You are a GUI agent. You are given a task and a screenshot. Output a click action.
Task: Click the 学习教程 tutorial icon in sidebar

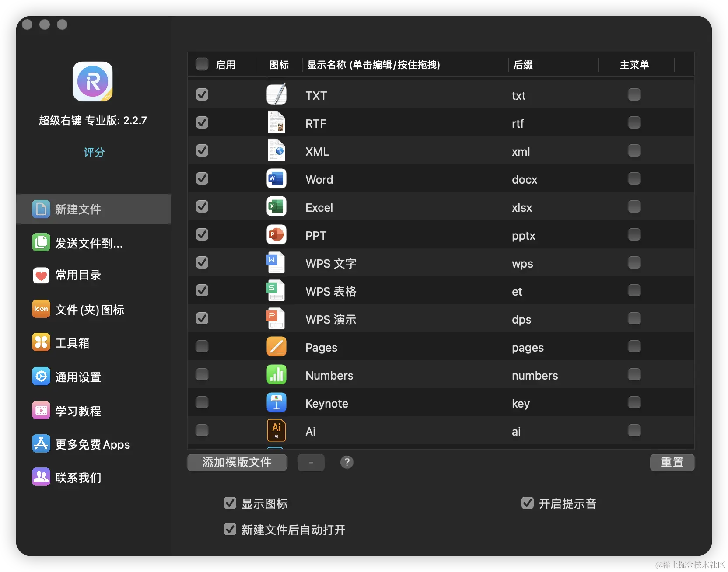(x=41, y=410)
